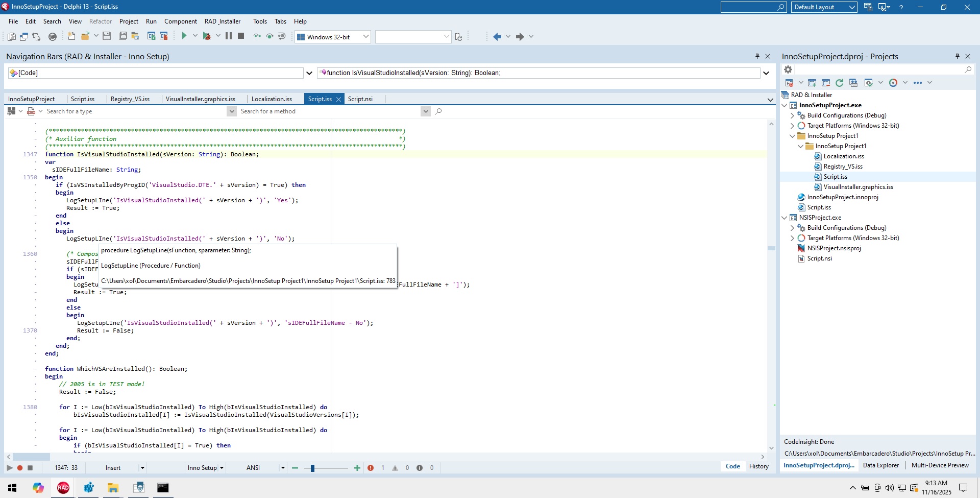
Task: Stop the program execution
Action: point(240,36)
